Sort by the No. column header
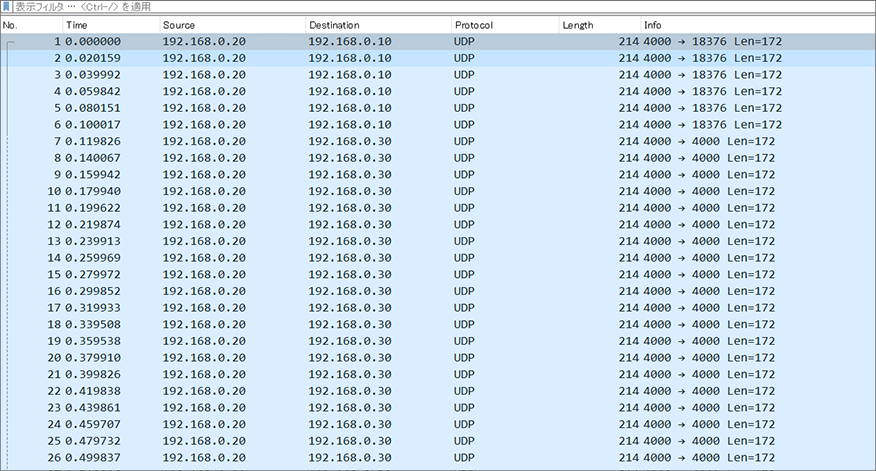Image resolution: width=876 pixels, height=471 pixels. point(31,25)
